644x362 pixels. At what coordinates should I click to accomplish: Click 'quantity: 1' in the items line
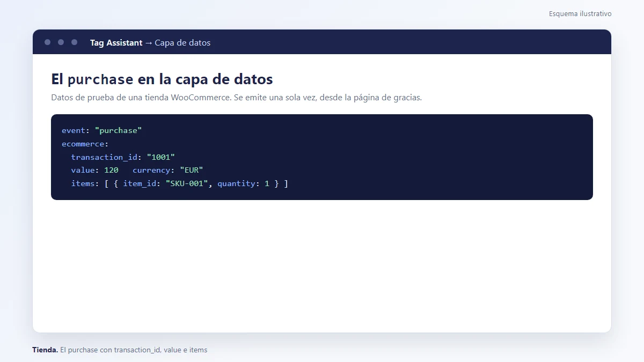click(x=243, y=183)
